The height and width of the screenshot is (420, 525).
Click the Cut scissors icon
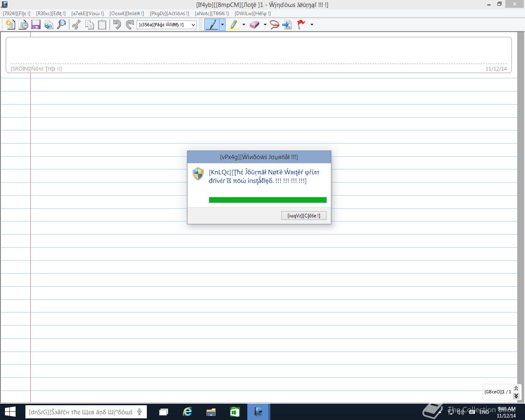76,25
